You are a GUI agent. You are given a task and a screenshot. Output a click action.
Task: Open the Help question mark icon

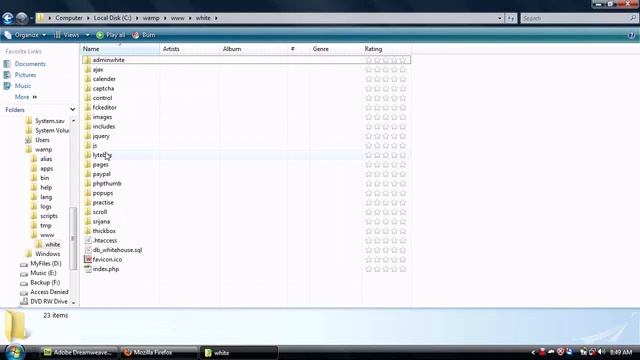631,35
